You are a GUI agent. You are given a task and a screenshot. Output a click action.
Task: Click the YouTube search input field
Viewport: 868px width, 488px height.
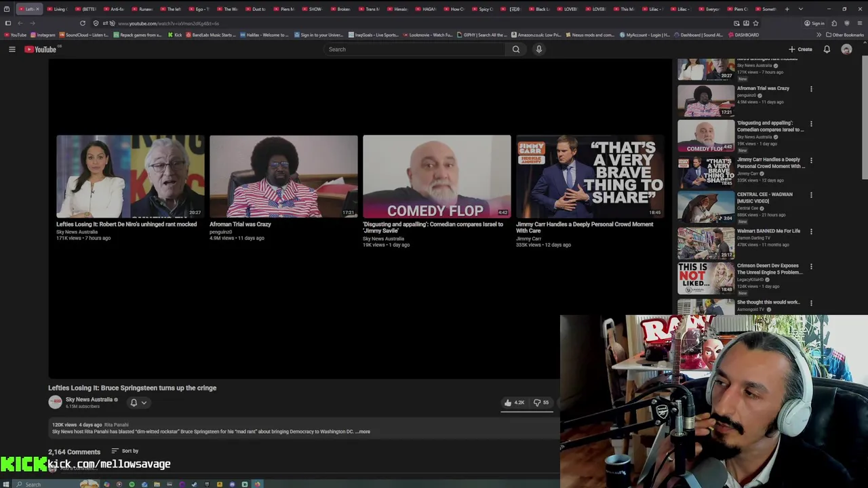click(415, 49)
